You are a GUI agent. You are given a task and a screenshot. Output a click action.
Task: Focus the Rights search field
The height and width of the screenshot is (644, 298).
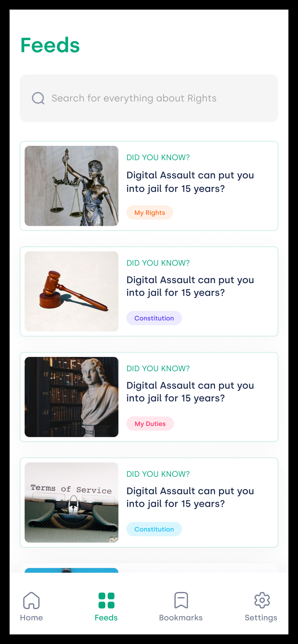pyautogui.click(x=149, y=98)
